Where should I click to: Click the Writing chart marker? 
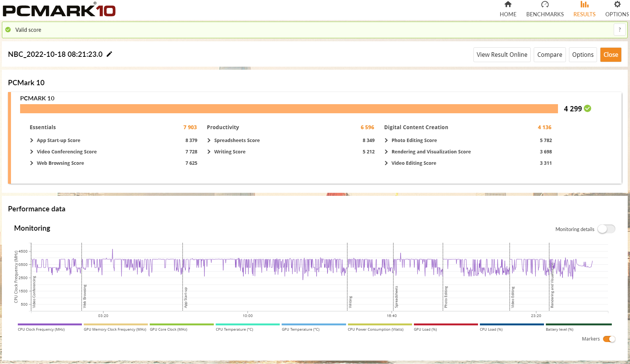point(350,302)
